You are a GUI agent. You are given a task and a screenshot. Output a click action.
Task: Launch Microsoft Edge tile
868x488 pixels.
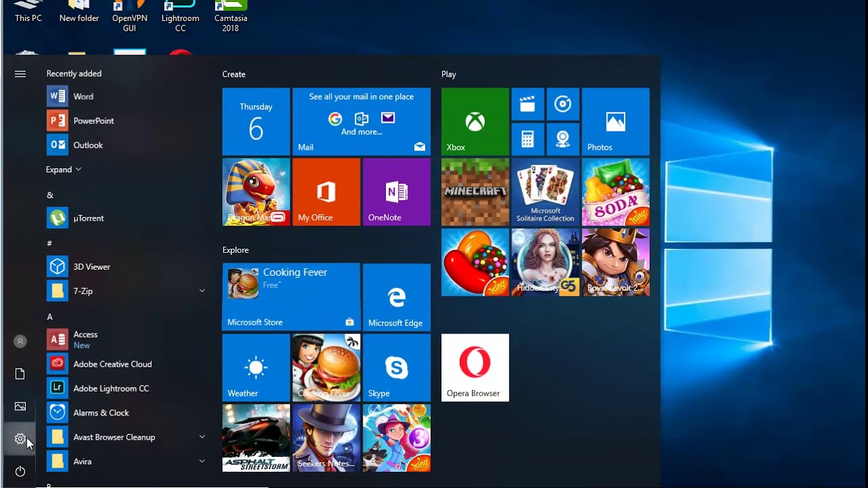click(x=397, y=297)
